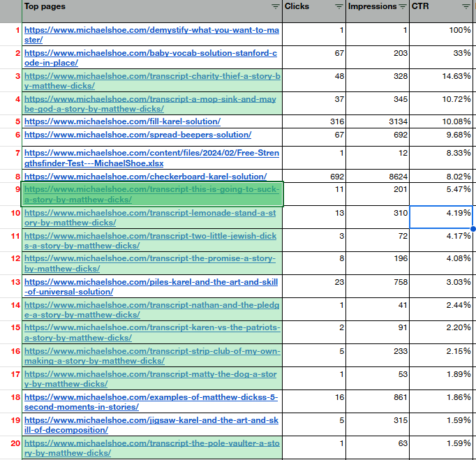The image size is (476, 460).
Task: Click the 4.19% CTR cell
Action: [442, 216]
